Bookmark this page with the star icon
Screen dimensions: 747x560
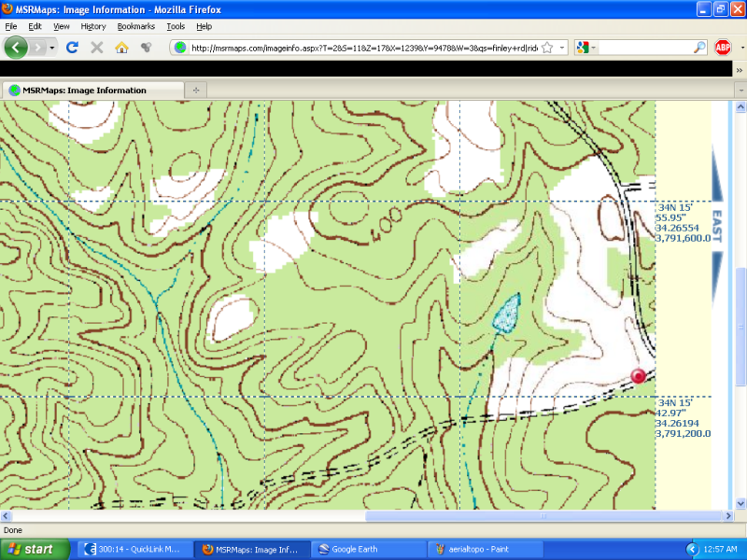click(548, 47)
